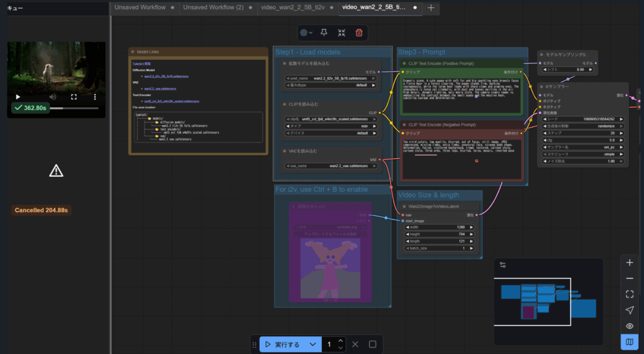
Task: Open the minimap settings sliders icon
Action: click(502, 265)
